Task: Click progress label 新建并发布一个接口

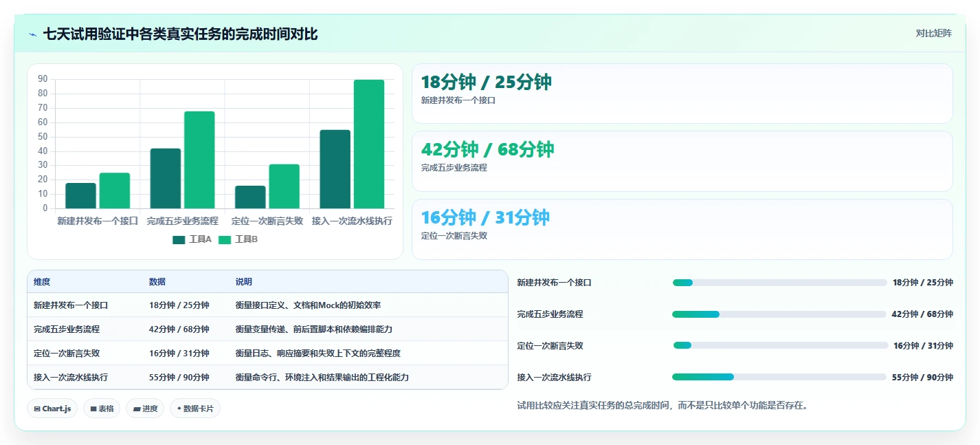Action: point(555,283)
